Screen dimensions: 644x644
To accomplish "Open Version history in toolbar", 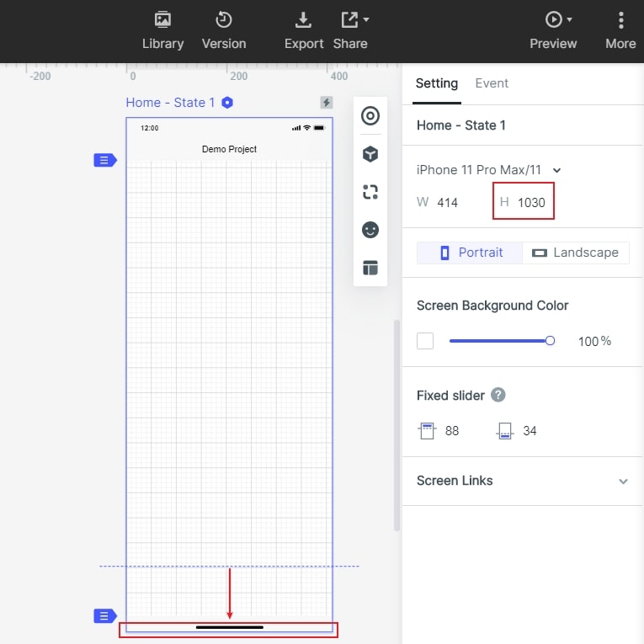I will (224, 31).
